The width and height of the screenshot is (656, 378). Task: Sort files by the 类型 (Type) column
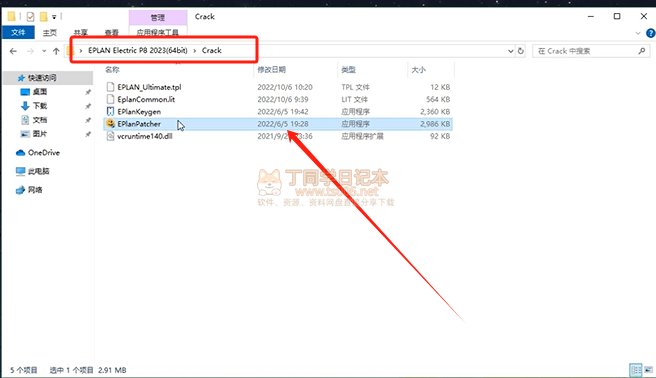click(x=348, y=69)
